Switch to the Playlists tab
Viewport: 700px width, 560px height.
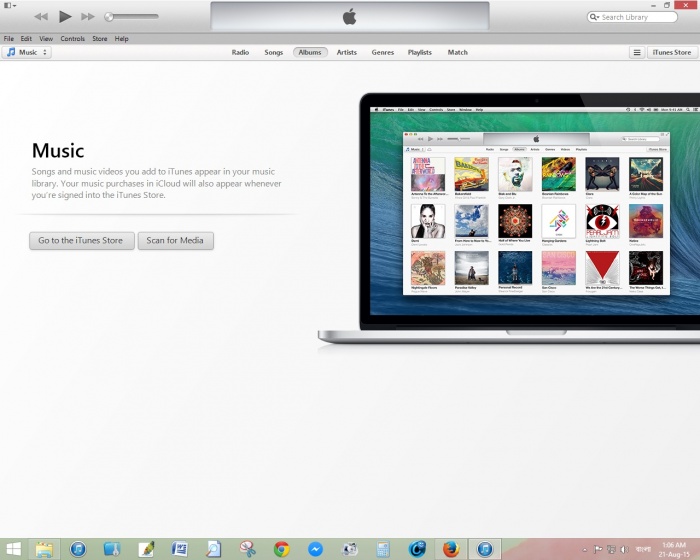(420, 52)
